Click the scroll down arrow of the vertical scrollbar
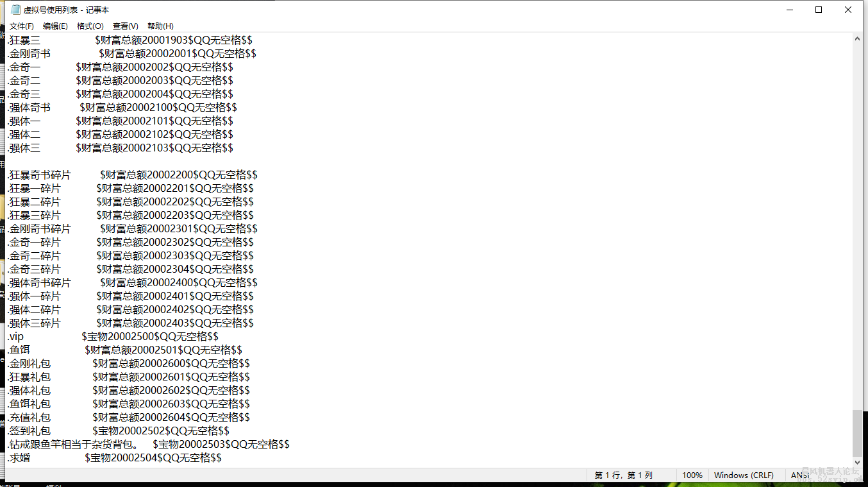 (858, 462)
